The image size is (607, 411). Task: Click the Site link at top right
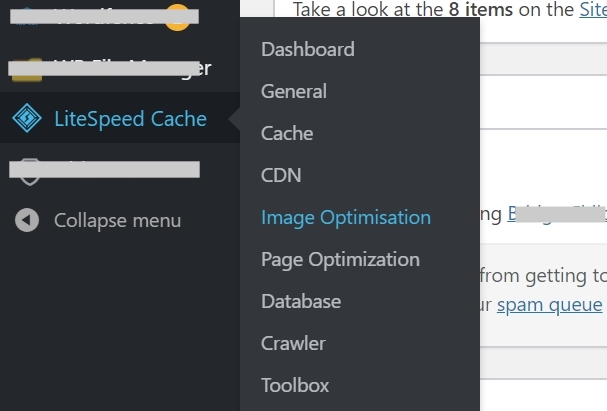pos(592,10)
